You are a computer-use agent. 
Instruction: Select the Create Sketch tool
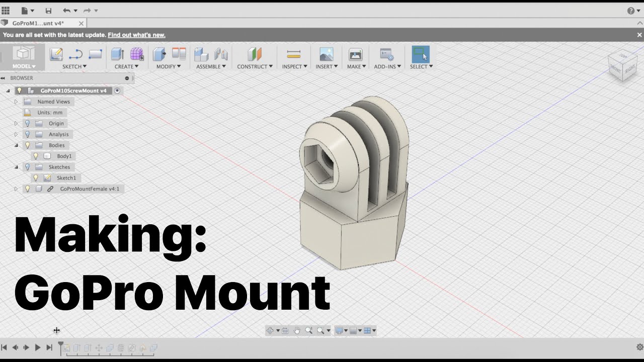pyautogui.click(x=56, y=54)
